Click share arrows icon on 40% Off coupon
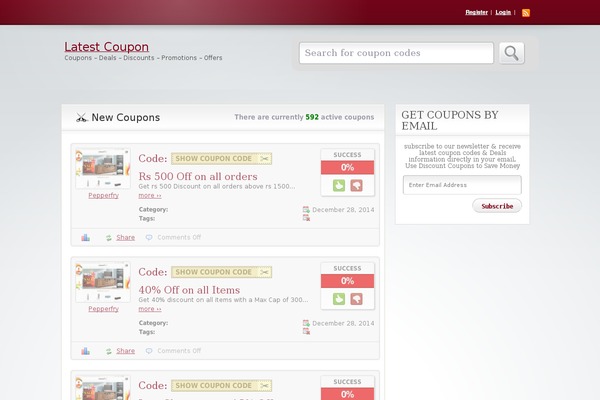Screen dimensions: 600x400 tap(109, 351)
